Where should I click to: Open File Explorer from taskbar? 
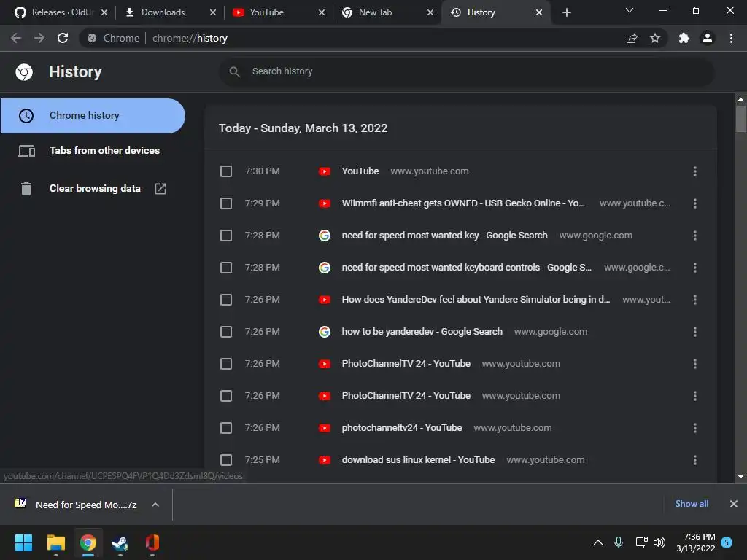coord(55,542)
